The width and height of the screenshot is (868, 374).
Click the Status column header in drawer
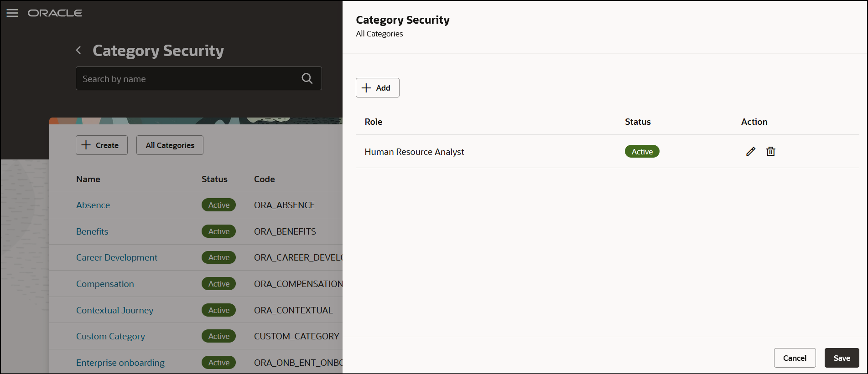click(x=638, y=122)
